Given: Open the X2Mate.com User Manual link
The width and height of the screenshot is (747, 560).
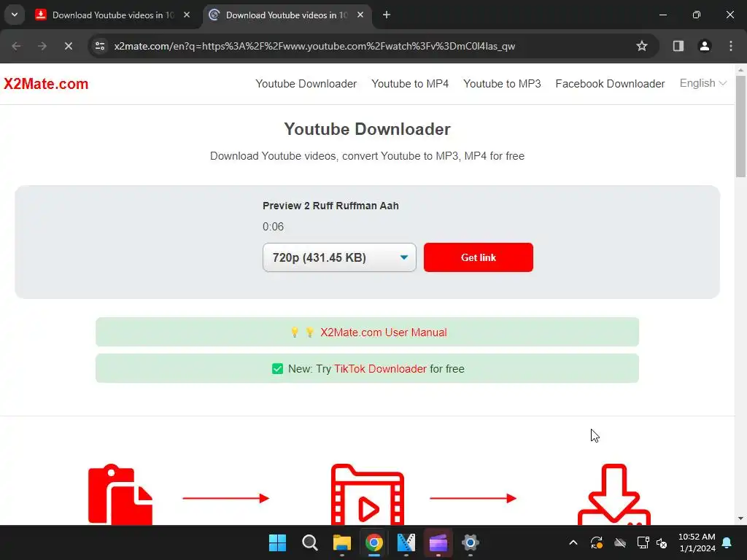Looking at the screenshot, I should click(x=384, y=332).
